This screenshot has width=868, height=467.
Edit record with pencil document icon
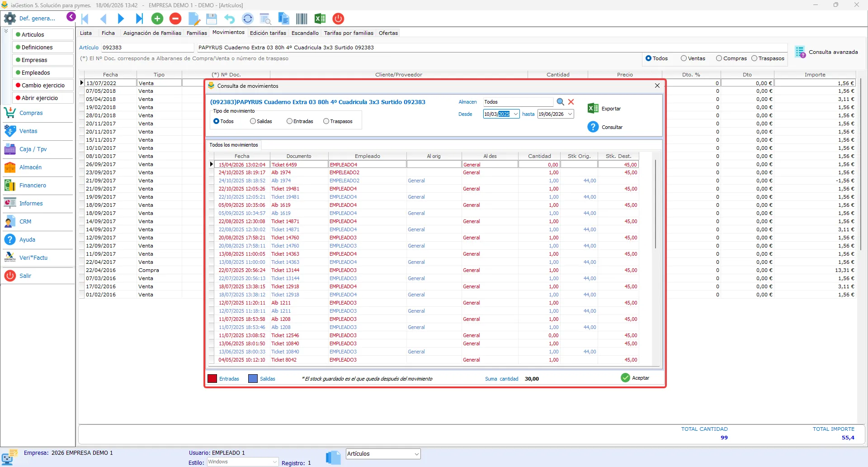point(194,19)
